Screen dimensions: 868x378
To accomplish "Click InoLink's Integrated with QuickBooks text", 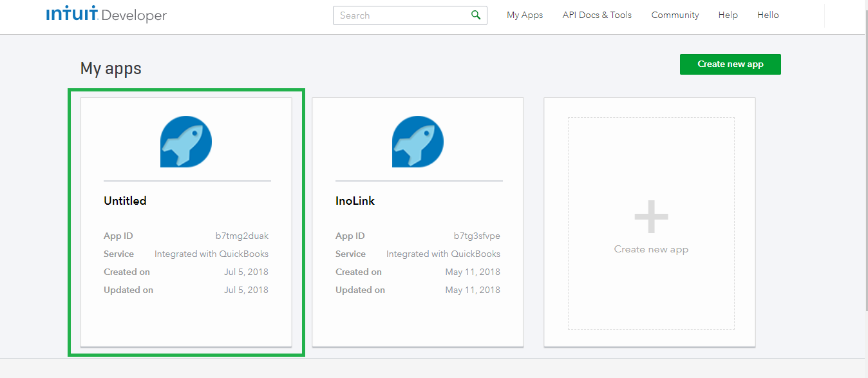I will (443, 254).
